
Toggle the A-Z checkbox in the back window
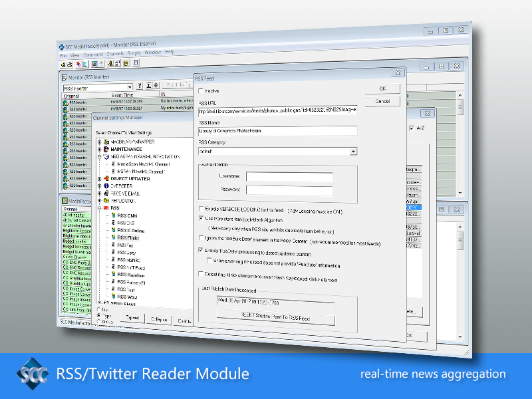click(412, 128)
